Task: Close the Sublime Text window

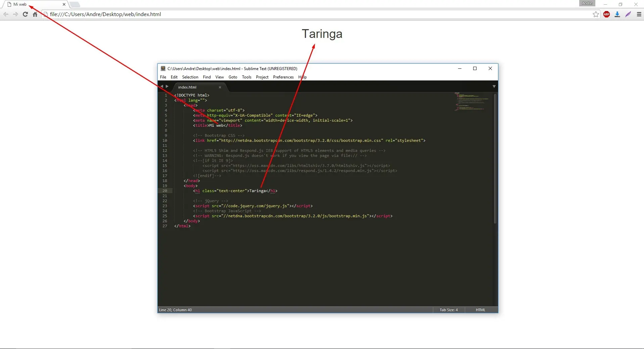Action: pyautogui.click(x=490, y=68)
